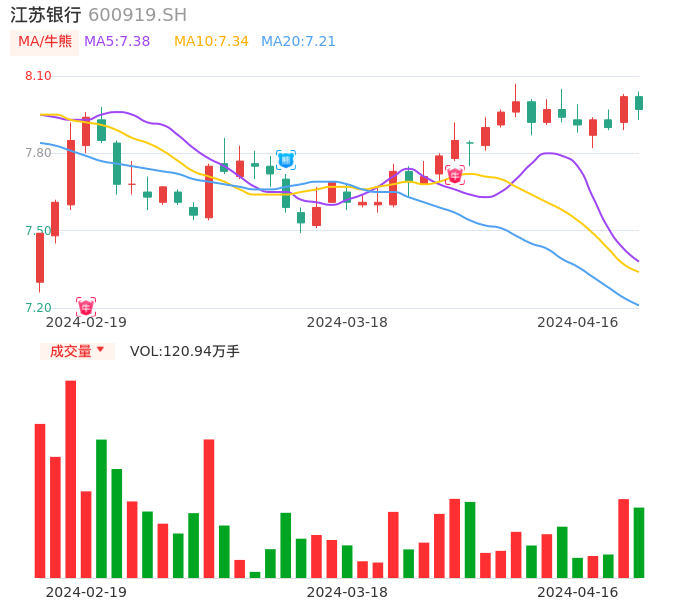The height and width of the screenshot is (606, 686).
Task: Click the 600919.SH stock code
Action: [x=137, y=15]
